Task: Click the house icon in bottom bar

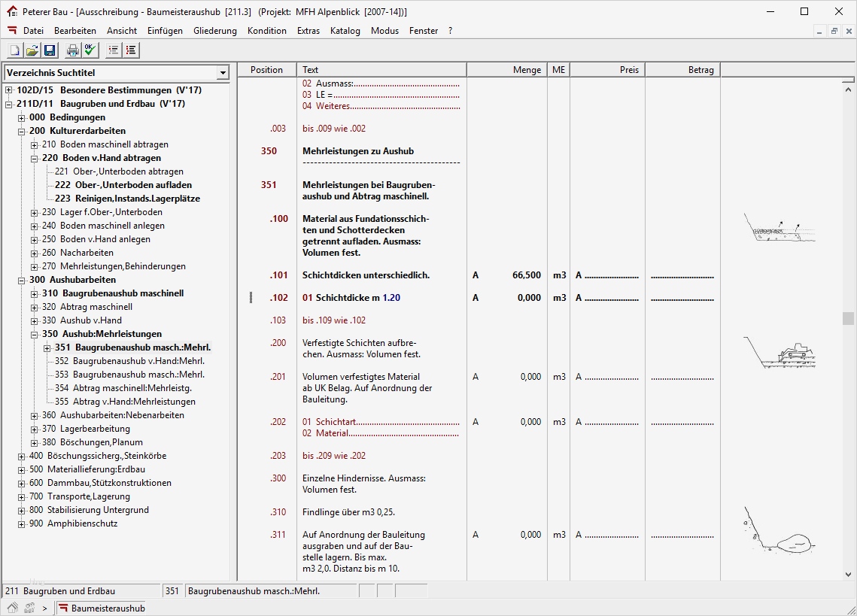Action: [13, 608]
